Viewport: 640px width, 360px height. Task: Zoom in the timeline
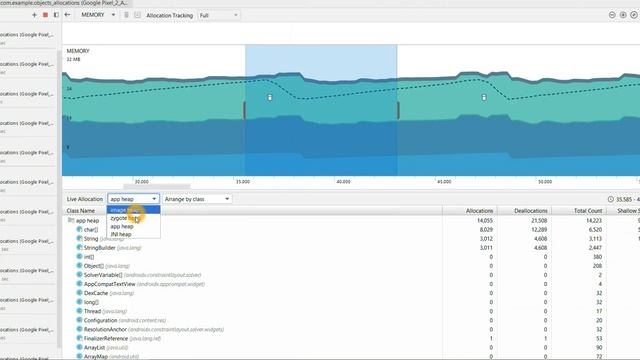tap(623, 15)
